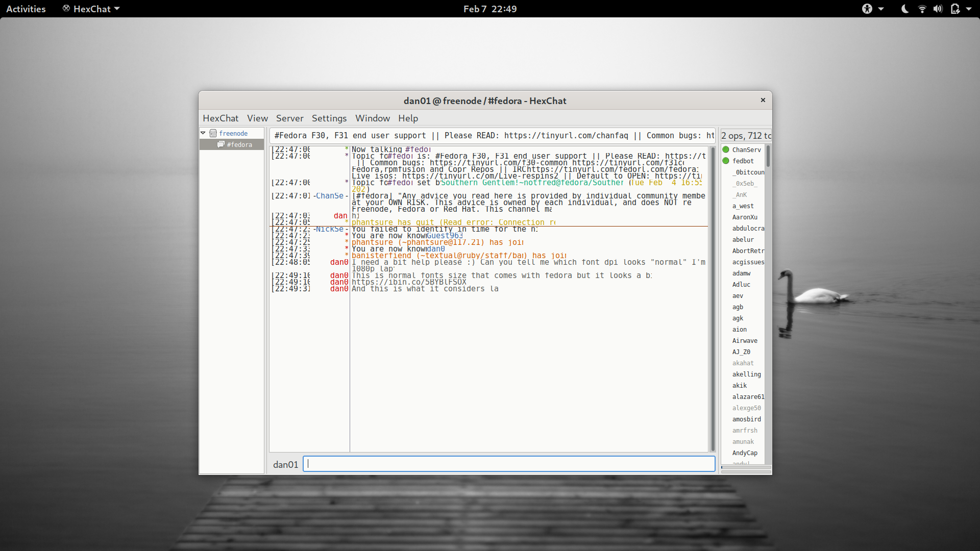980x551 pixels.
Task: Open the accessibility menu in top bar
Action: [872, 9]
